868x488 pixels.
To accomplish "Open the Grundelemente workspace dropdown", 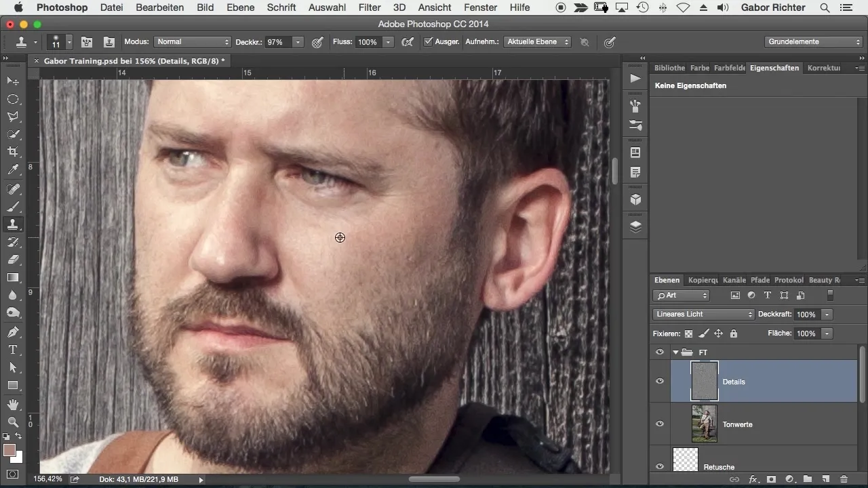I will (x=814, y=42).
